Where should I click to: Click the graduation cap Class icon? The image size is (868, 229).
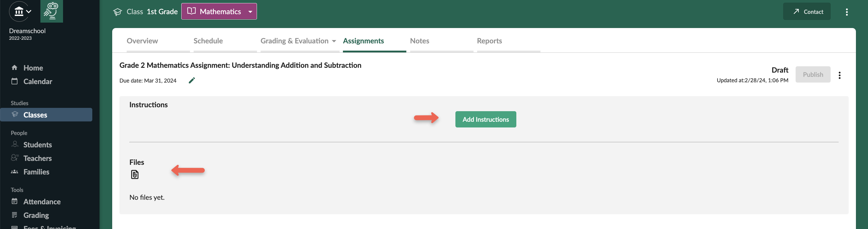(x=117, y=12)
